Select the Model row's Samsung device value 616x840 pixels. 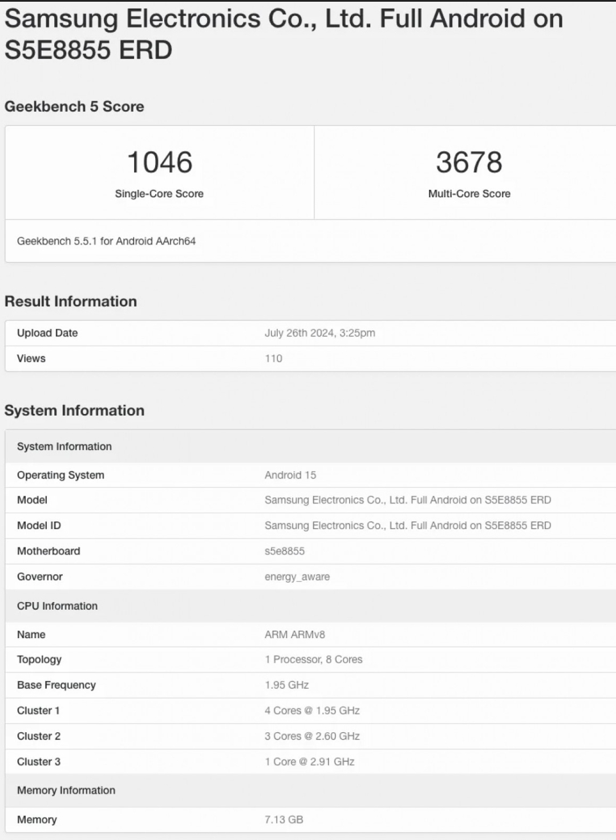pos(408,500)
